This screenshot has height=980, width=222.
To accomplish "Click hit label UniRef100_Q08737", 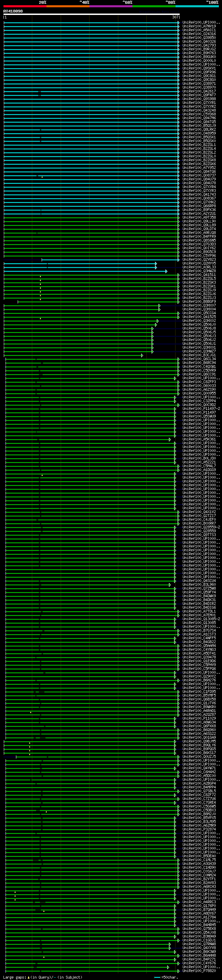I will coord(199,175).
